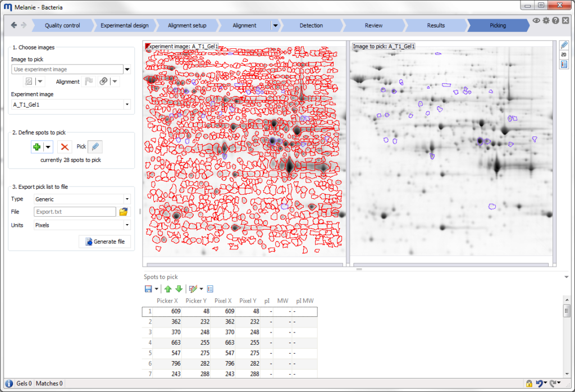Click the grayed image tool icon
This screenshot has width=575, height=392.
[x=28, y=81]
